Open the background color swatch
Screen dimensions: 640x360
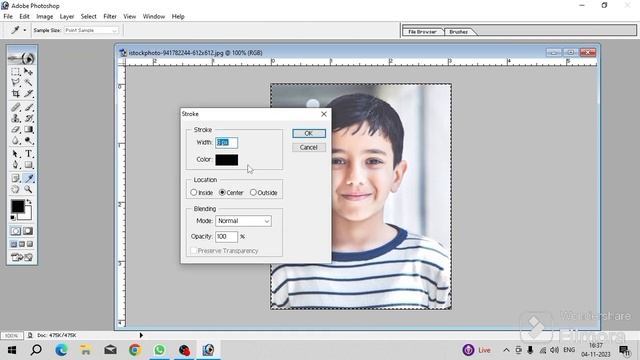(x=27, y=215)
